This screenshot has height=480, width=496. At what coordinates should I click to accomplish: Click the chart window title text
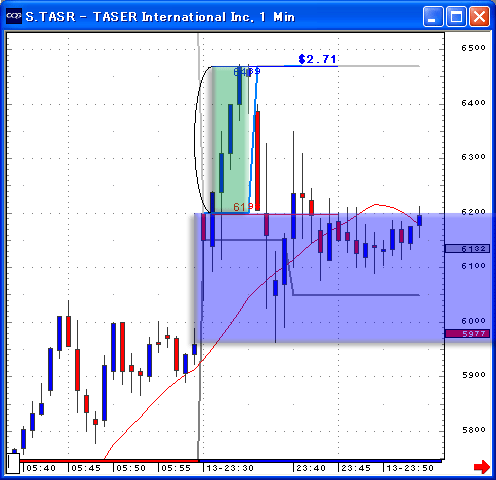point(160,17)
